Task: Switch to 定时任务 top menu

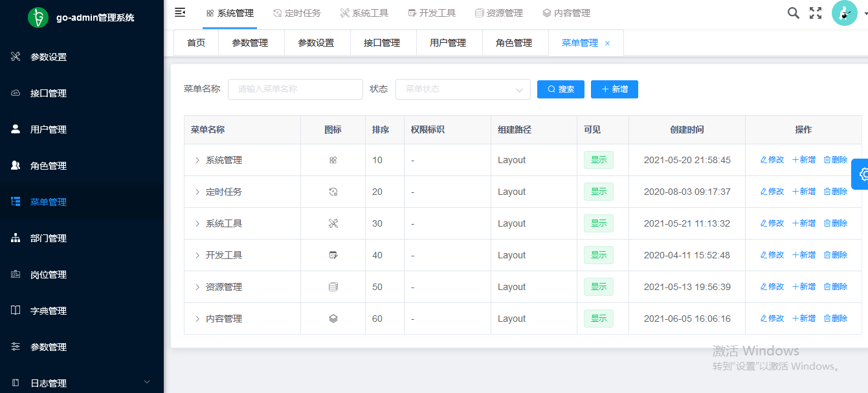Action: (x=296, y=13)
